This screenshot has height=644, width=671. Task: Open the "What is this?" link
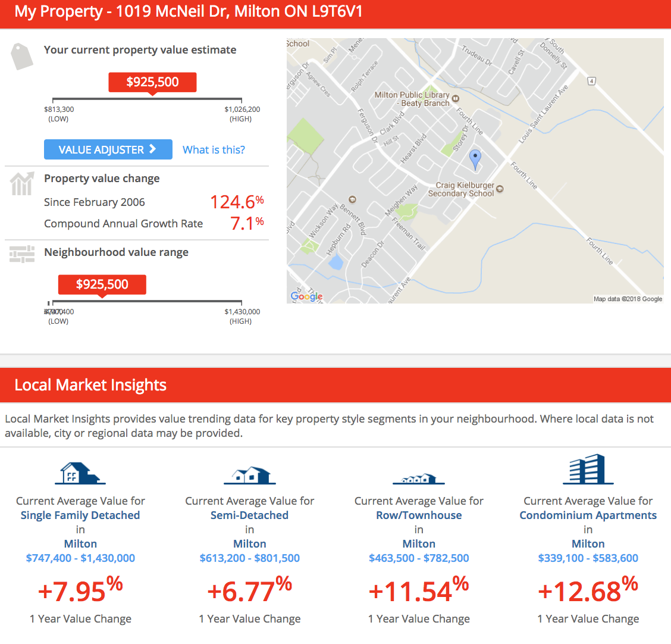click(x=214, y=149)
